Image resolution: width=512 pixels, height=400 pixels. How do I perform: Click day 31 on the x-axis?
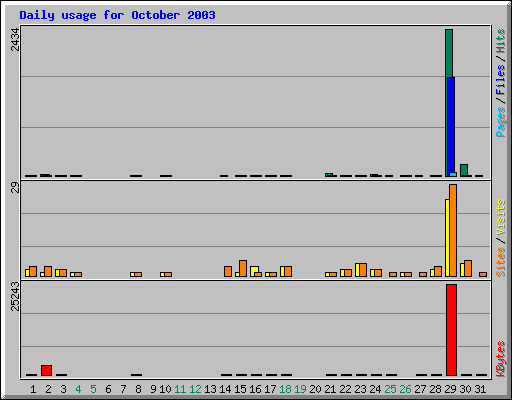tap(480, 389)
